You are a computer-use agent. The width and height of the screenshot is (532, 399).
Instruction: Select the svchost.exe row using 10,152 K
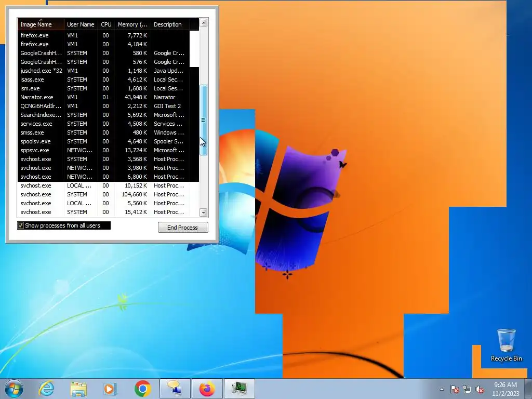[x=108, y=185]
